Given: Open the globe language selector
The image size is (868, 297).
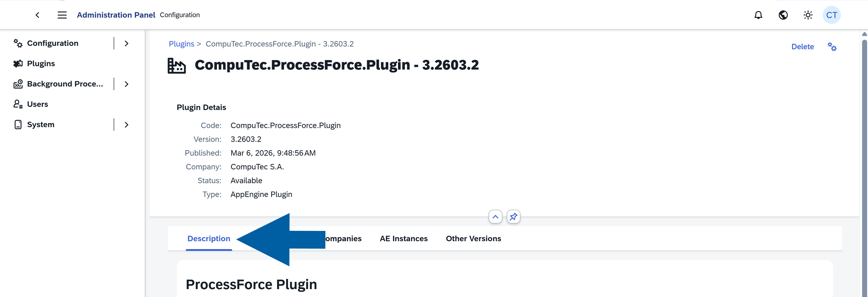Looking at the screenshot, I should pos(783,15).
